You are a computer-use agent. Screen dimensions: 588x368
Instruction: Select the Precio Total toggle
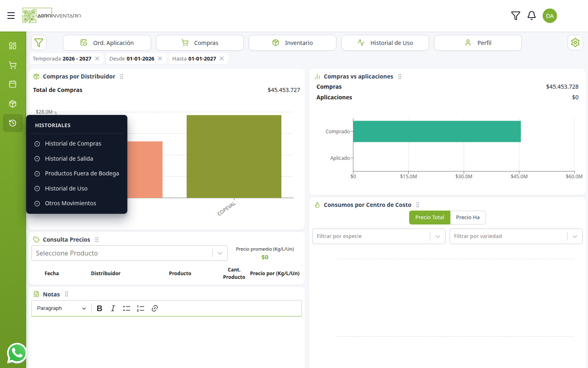tap(430, 218)
